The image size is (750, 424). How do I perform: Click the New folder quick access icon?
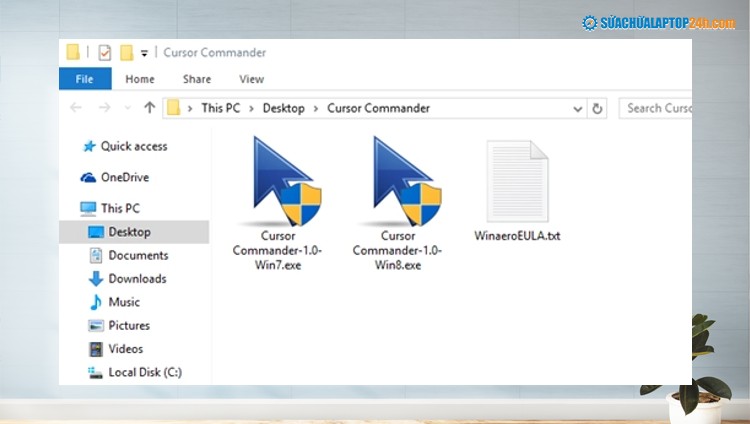126,52
